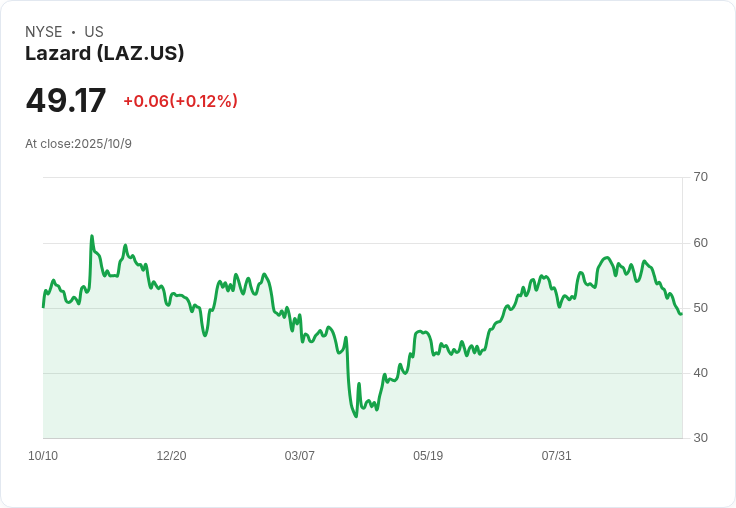The image size is (736, 508).
Task: Select the +0.06(+0.12%) price change text
Action: [180, 101]
